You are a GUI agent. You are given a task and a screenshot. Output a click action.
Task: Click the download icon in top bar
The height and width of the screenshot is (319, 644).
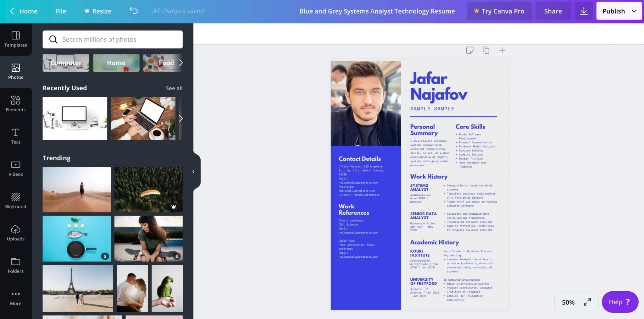tap(584, 11)
